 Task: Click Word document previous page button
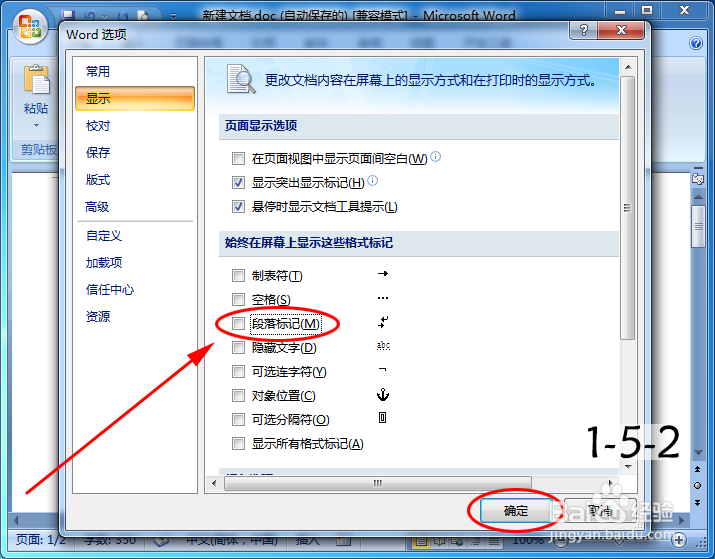pos(698,469)
